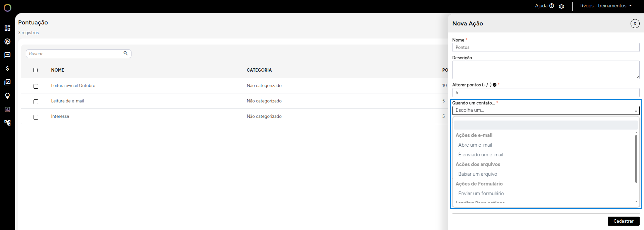Click the dropdown list vertical scrollbar
The width and height of the screenshot is (644, 230).
click(636, 159)
